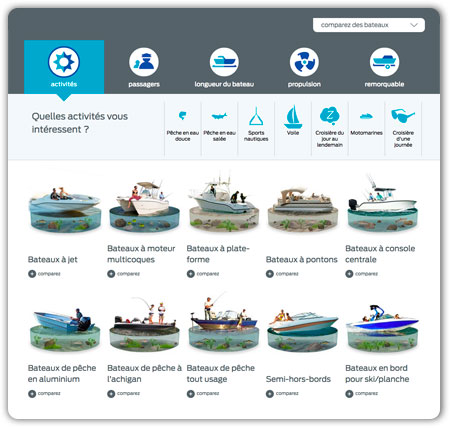Add 'Bateaux à plate-forme' to comparez
Image resolution: width=450 pixels, height=428 pixels.
point(203,274)
